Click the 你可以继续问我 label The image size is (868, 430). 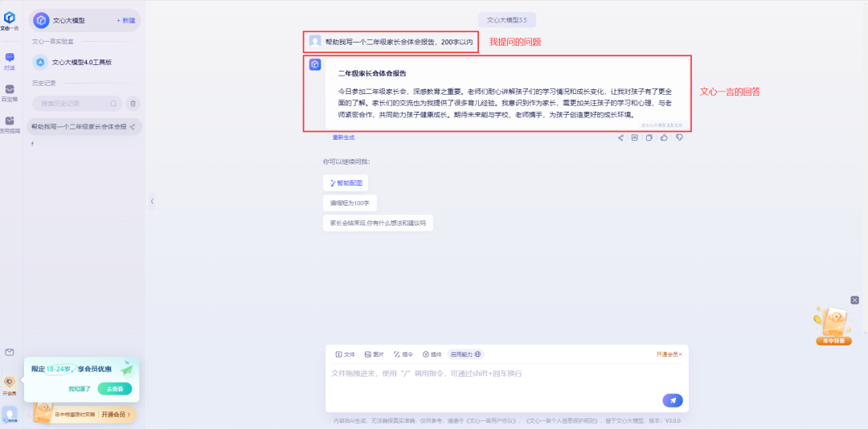pos(346,162)
